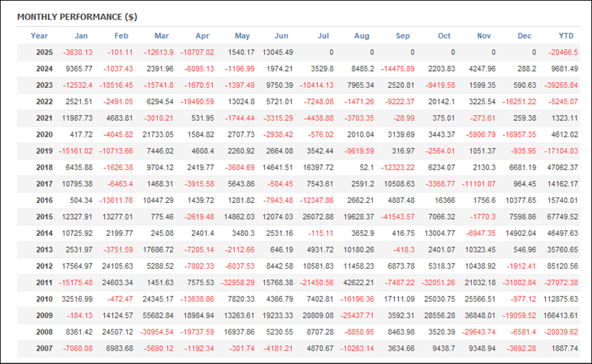Click the 2008 Nov loss -29643.74
Viewport: 592px width, 364px height.
(478, 332)
